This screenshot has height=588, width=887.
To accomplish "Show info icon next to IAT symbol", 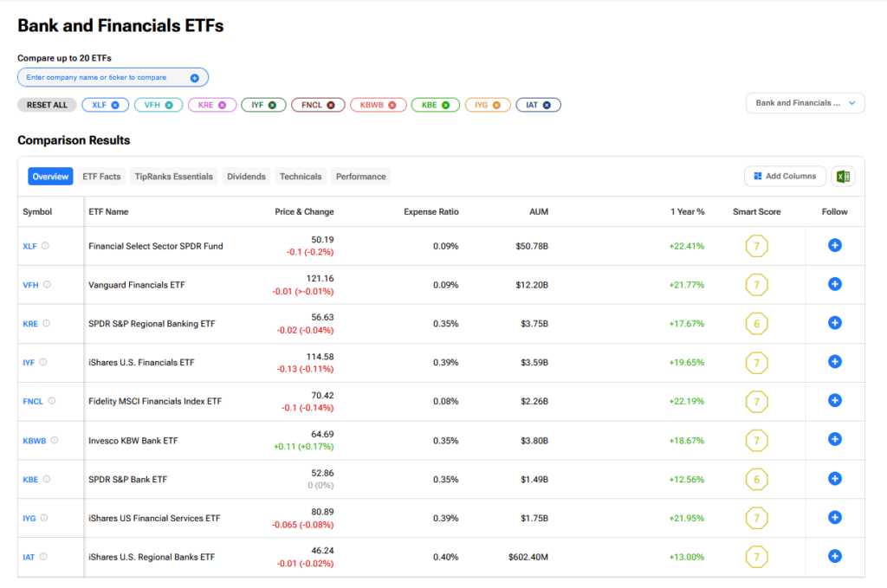I will [x=43, y=557].
